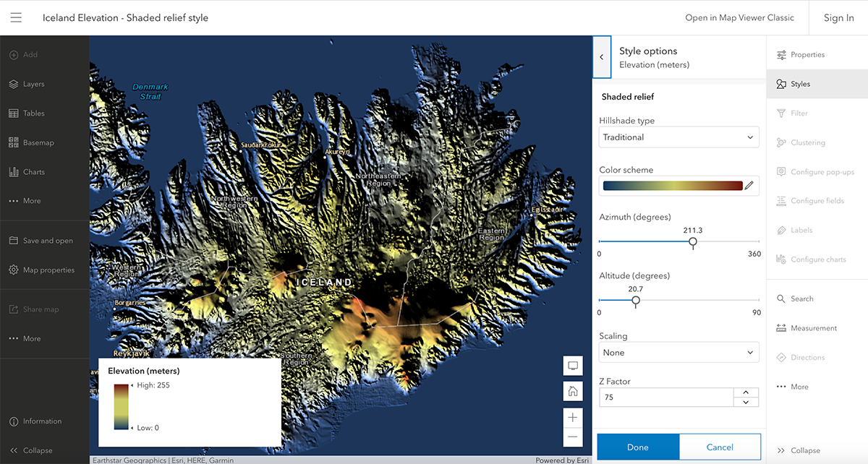This screenshot has width=868, height=464.
Task: Click the Azimuth slider handle
Action: (x=693, y=243)
